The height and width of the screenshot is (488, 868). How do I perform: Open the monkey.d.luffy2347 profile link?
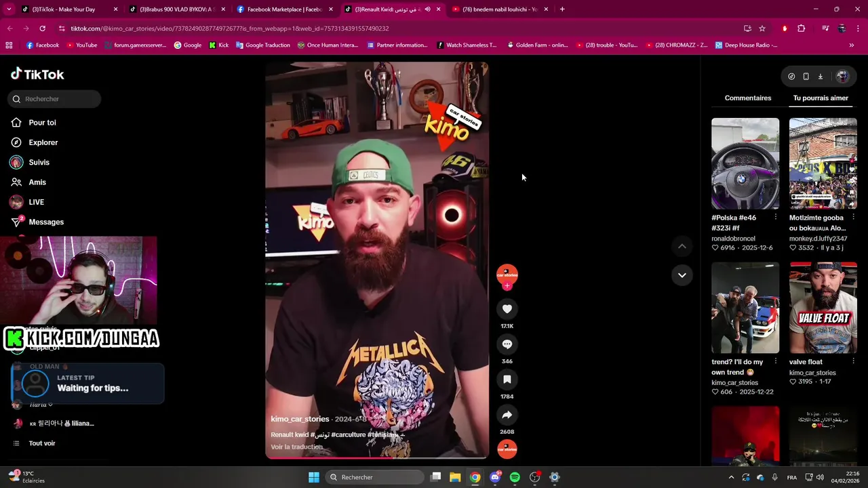click(818, 239)
